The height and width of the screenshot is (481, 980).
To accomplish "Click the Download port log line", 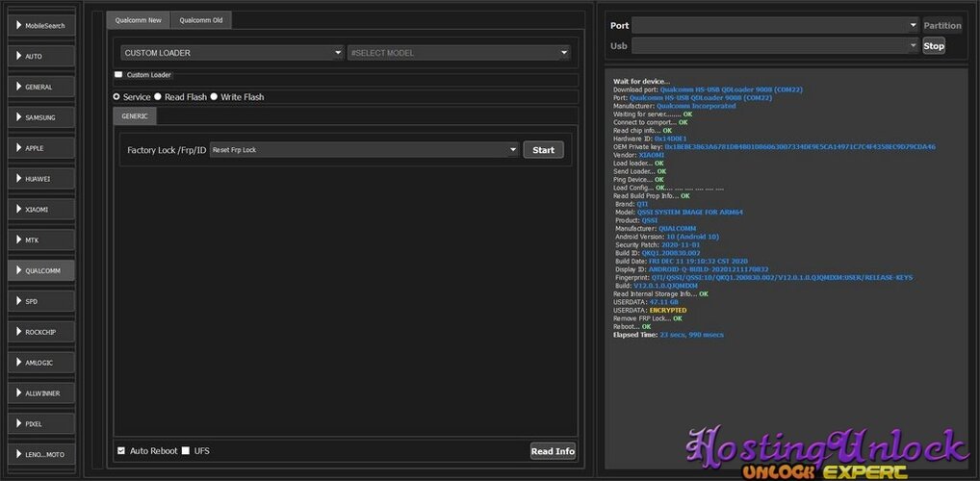I will [709, 90].
